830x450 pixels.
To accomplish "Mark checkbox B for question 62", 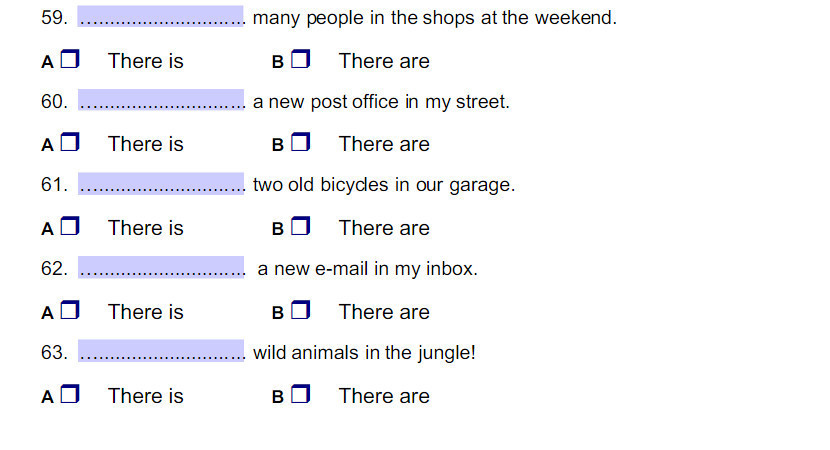I will tap(300, 310).
